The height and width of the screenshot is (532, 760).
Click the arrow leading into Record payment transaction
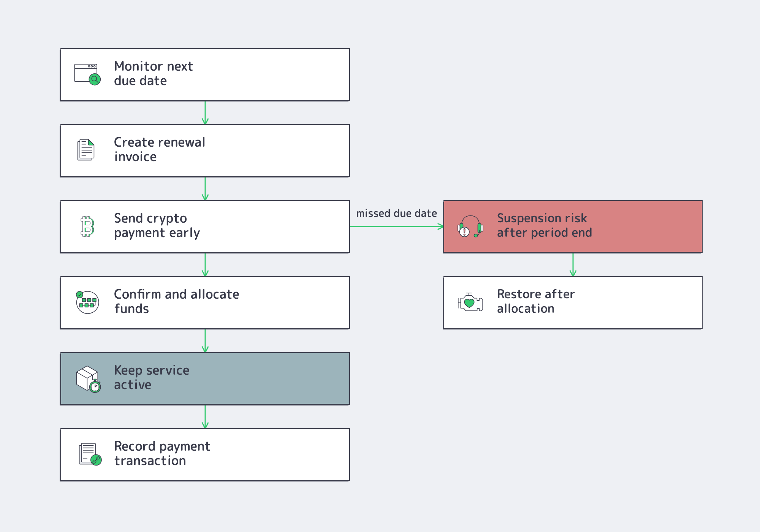tap(205, 417)
